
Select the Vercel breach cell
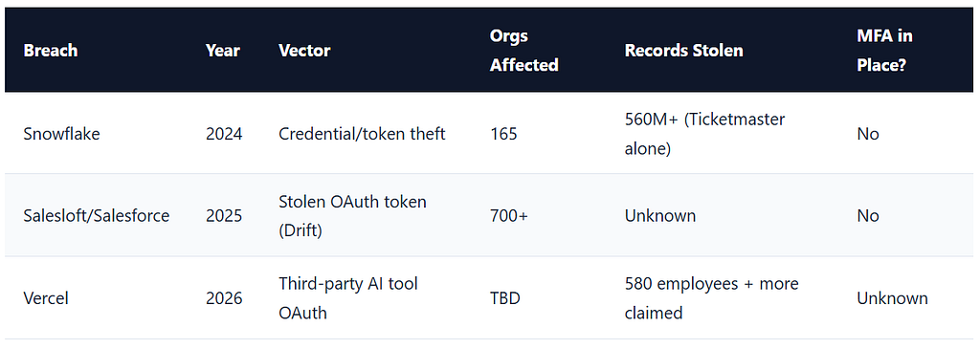[46, 298]
